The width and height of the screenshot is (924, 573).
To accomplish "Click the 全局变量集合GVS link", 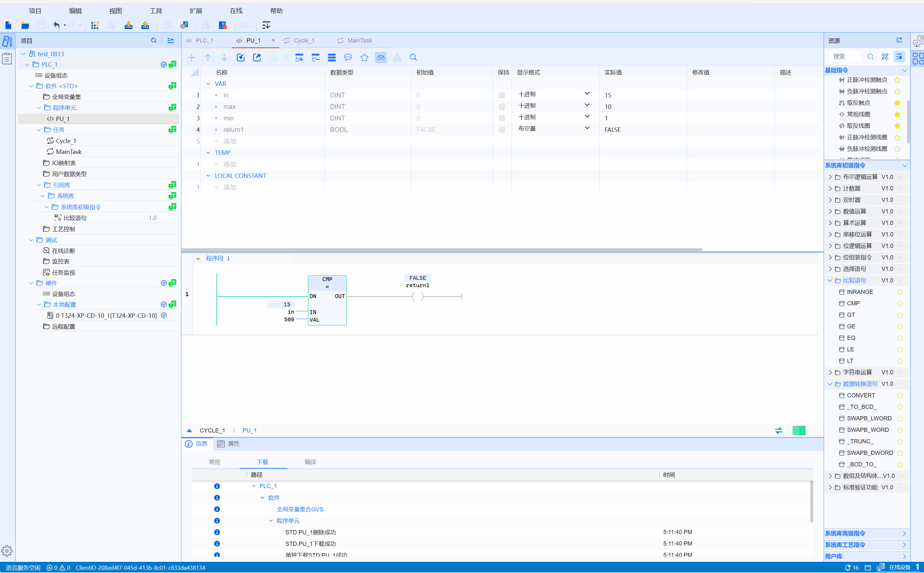I will (300, 509).
